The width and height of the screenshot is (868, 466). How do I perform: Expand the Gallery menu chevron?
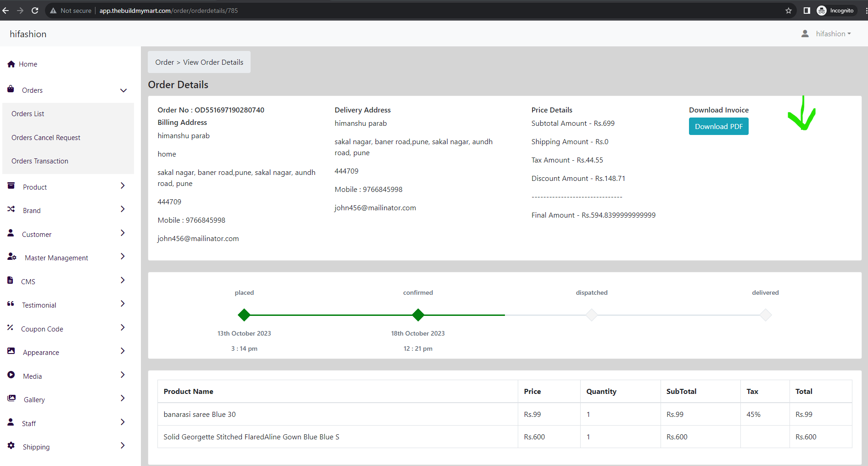(123, 398)
